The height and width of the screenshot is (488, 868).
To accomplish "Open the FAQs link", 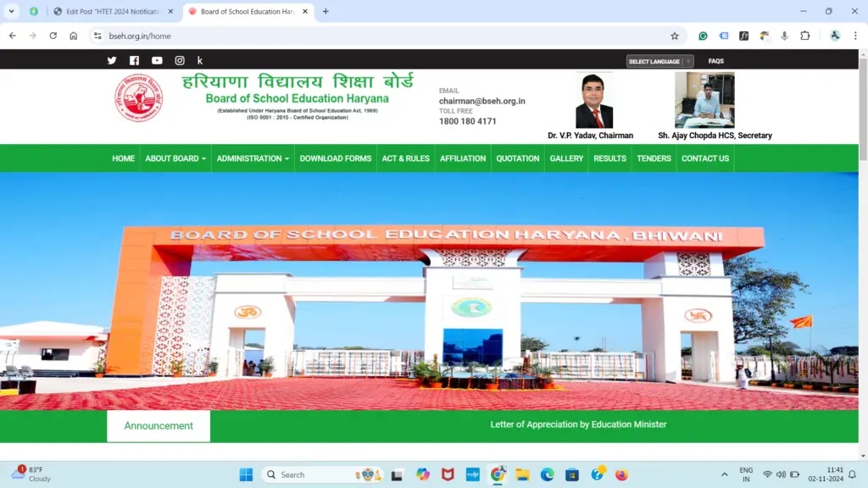I will coord(715,61).
